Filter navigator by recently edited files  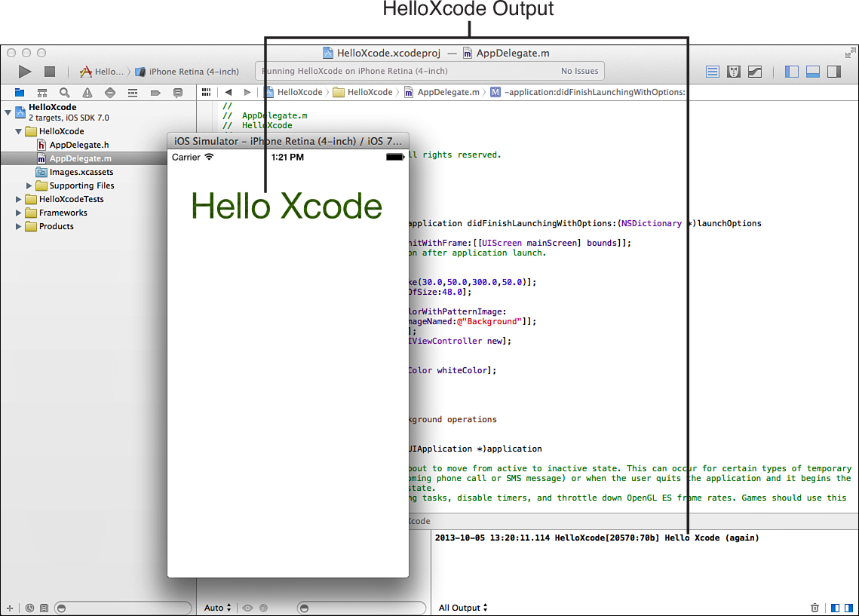click(x=29, y=608)
